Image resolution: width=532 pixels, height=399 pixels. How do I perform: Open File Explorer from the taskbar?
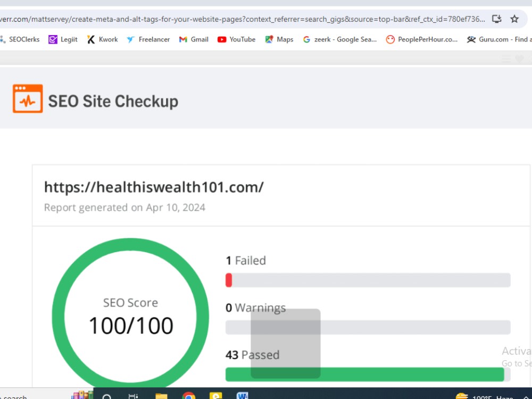point(161,396)
